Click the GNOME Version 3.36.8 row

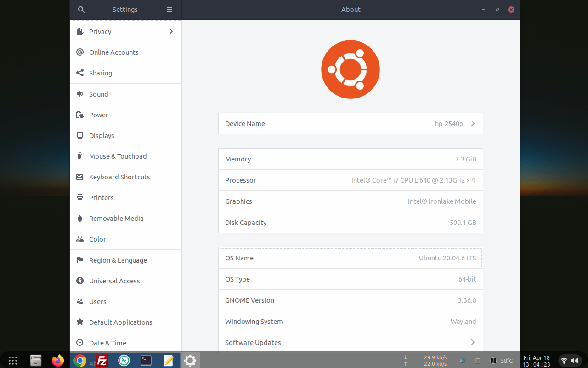point(351,300)
